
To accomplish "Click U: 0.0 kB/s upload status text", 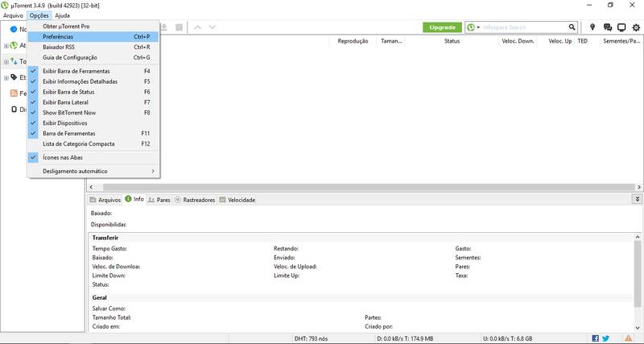I will click(x=509, y=338).
